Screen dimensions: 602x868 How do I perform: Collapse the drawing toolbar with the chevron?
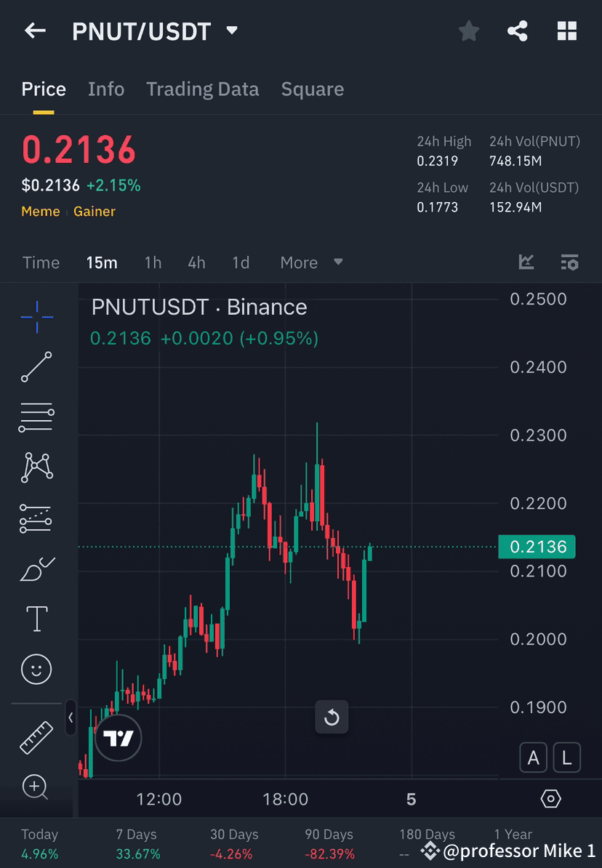click(x=71, y=718)
